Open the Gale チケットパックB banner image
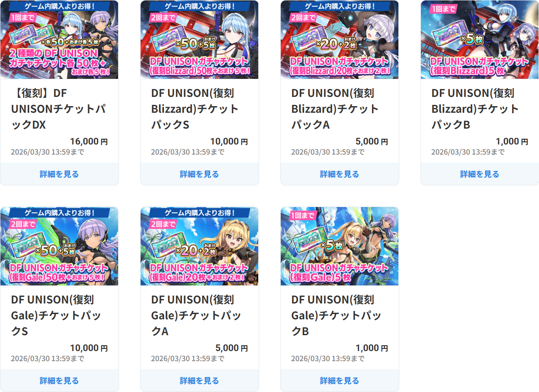Viewport: 539px width, 392px height. (x=340, y=246)
